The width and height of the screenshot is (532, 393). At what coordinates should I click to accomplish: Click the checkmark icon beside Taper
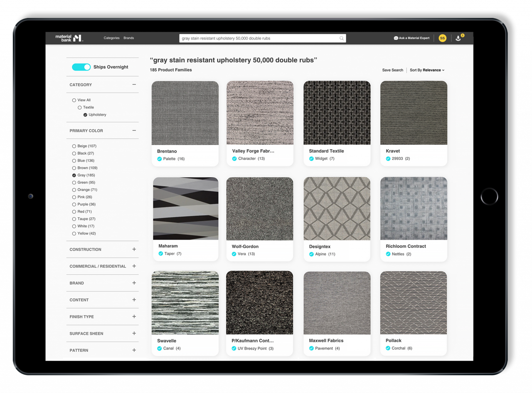tap(161, 254)
